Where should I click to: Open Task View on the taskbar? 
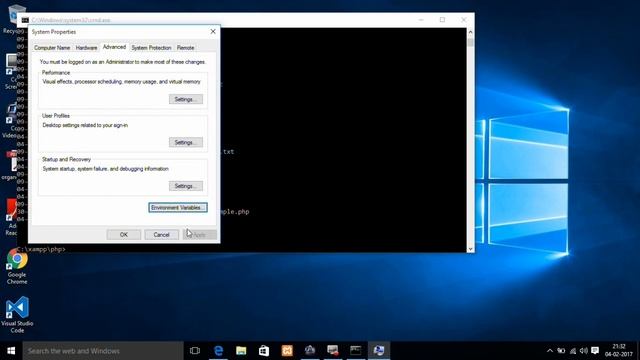195,351
